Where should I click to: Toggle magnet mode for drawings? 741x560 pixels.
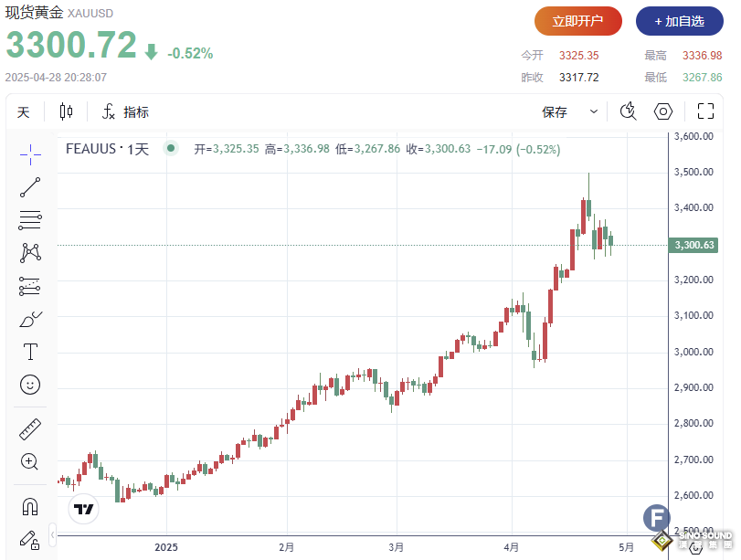click(x=30, y=507)
